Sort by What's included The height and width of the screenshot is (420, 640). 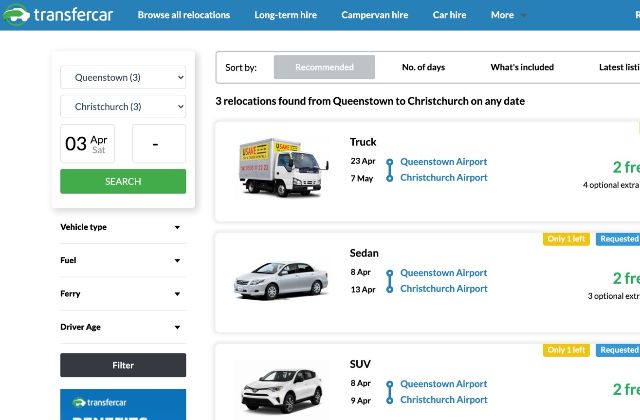tap(522, 67)
